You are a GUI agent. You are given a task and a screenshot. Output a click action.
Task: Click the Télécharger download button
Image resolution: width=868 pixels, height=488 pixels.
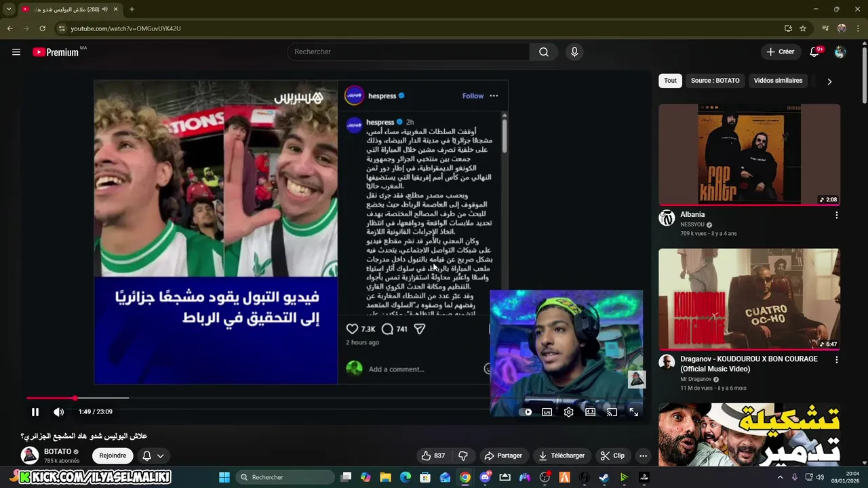click(561, 455)
